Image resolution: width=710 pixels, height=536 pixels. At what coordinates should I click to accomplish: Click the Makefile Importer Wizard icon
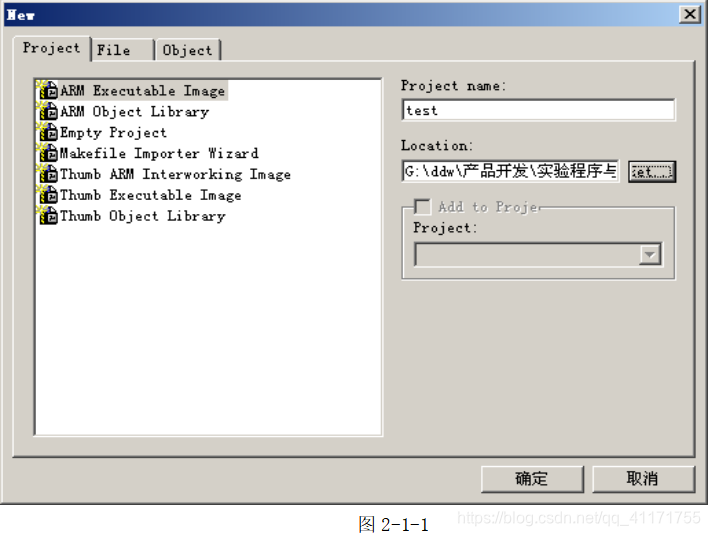[x=48, y=153]
